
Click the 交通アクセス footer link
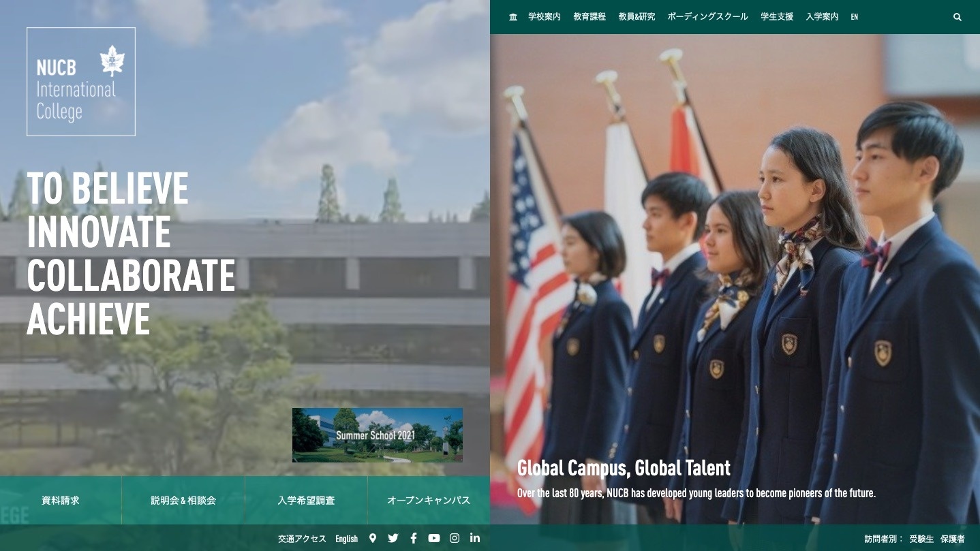click(302, 539)
